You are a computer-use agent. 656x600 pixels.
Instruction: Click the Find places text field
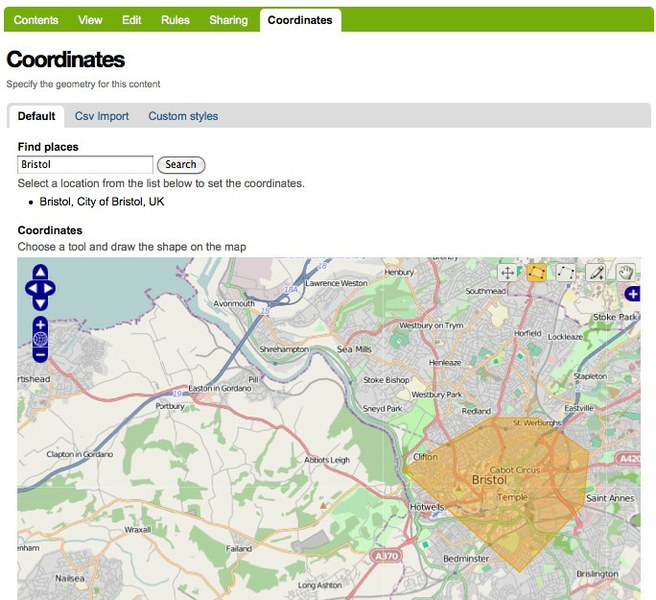pyautogui.click(x=85, y=165)
